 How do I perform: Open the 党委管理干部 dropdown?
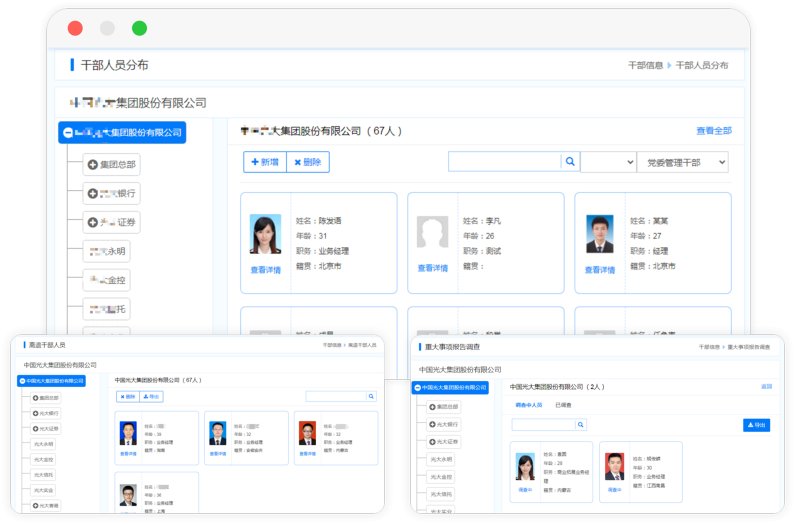682,162
